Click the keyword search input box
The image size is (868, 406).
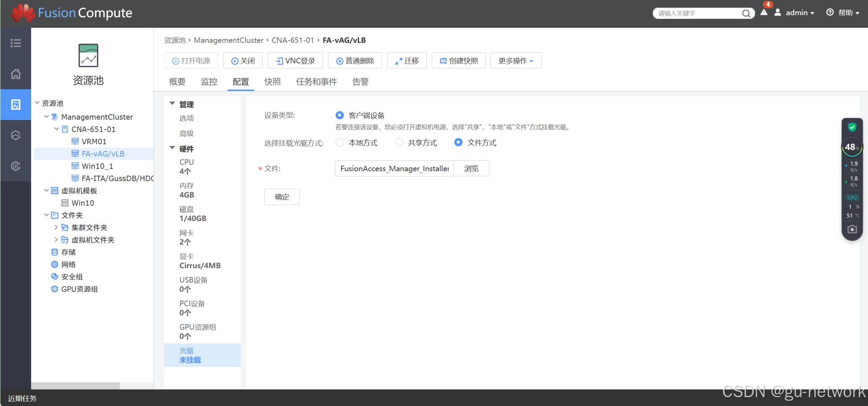point(698,13)
